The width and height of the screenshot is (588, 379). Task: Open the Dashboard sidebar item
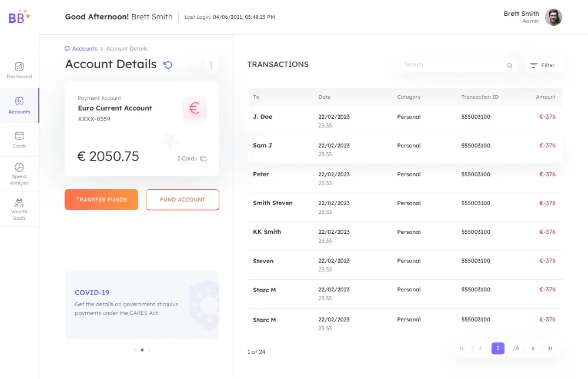(19, 71)
